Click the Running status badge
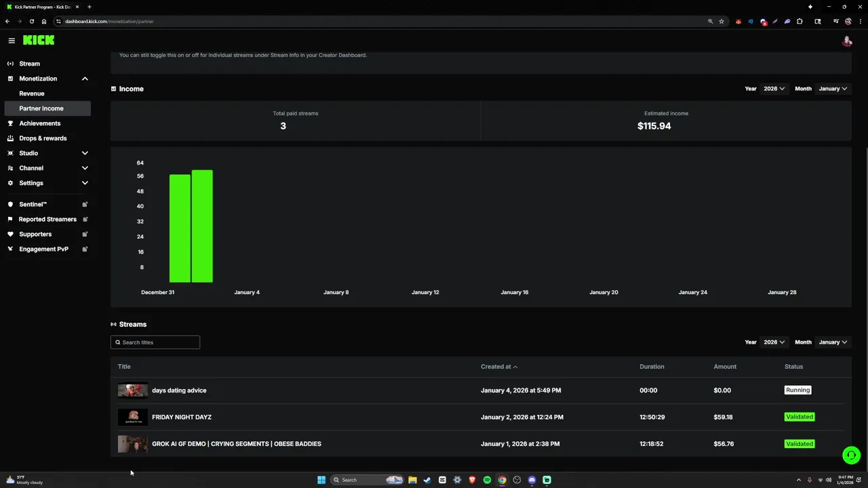 click(x=797, y=390)
